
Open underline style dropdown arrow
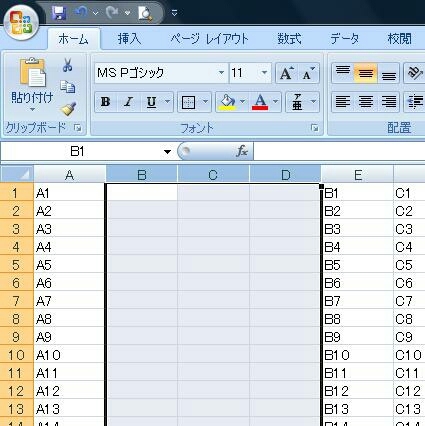tap(168, 101)
